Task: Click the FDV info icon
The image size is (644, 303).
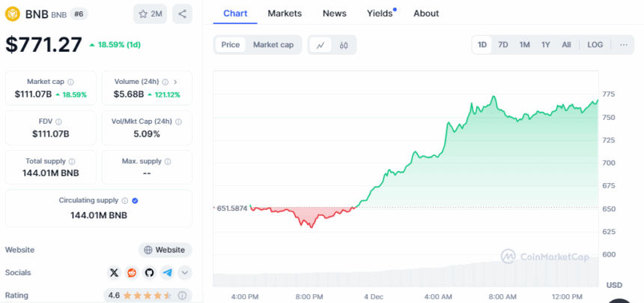Action: click(x=58, y=121)
